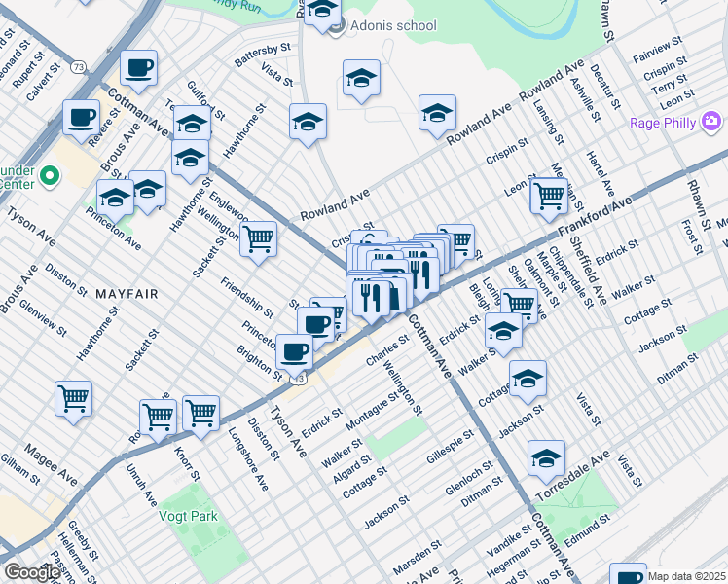The image size is (728, 584).
Task: Open the school marker beside Guilford St
Action: (192, 125)
